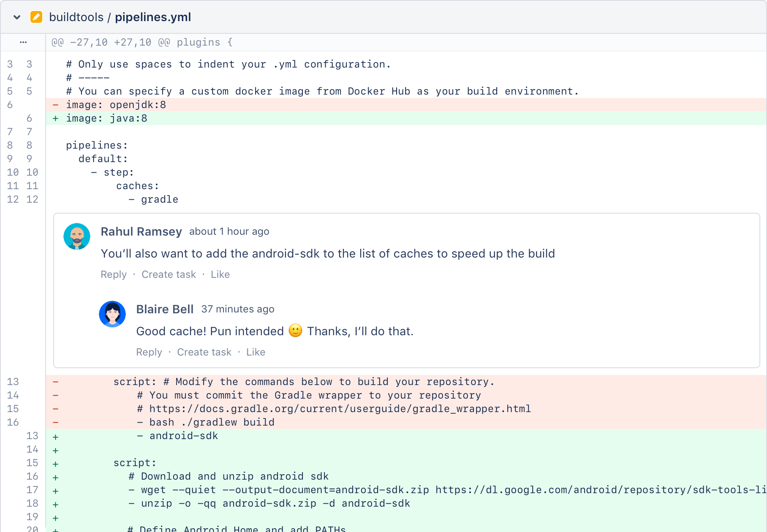This screenshot has height=532, width=767.
Task: Toggle selection of line 6 gutter number
Action: click(10, 105)
